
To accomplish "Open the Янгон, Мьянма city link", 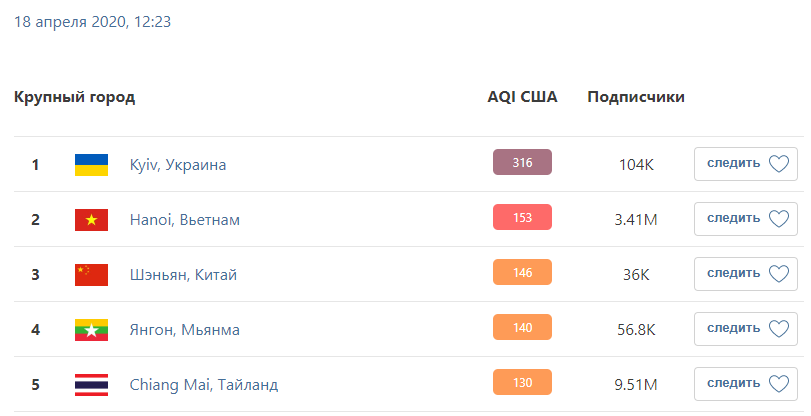I will pyautogui.click(x=185, y=329).
